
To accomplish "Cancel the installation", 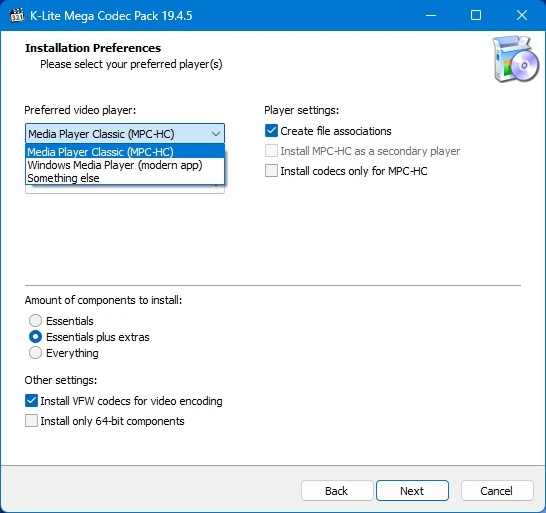I will pos(497,491).
